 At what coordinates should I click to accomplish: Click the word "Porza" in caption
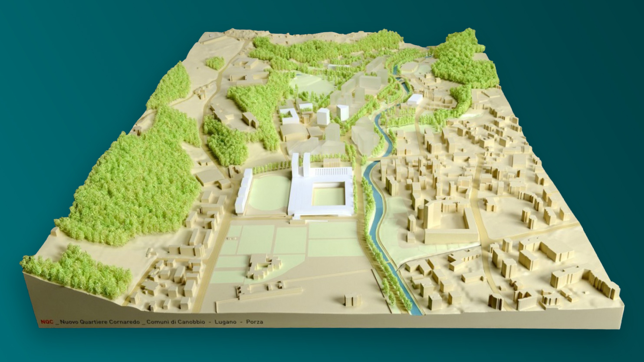(x=254, y=322)
